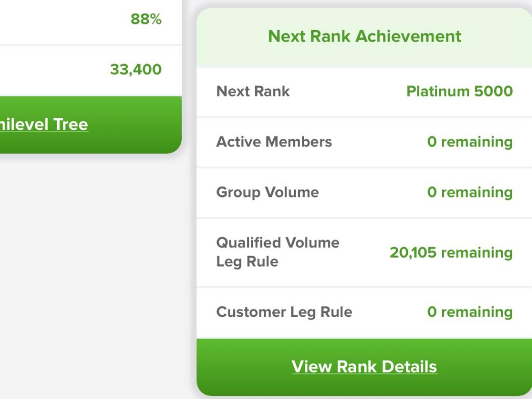Click the 20,105 remaining value
Viewport: 532px width, 399px height.
[x=451, y=253]
